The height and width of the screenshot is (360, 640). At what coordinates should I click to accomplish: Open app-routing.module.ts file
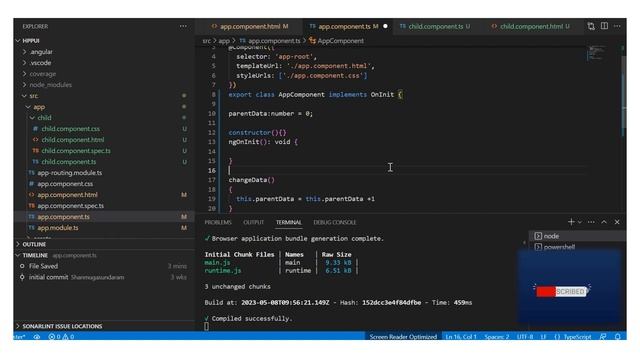[69, 173]
